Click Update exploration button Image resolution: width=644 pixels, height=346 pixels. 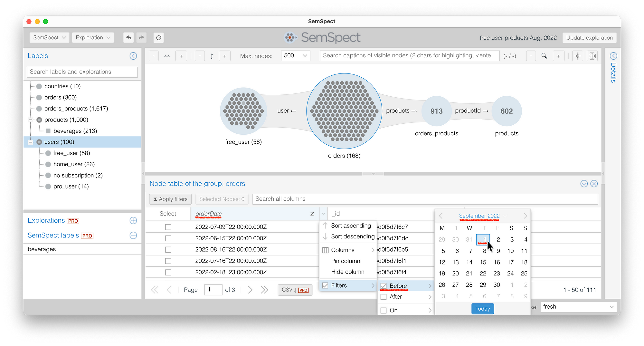(589, 38)
